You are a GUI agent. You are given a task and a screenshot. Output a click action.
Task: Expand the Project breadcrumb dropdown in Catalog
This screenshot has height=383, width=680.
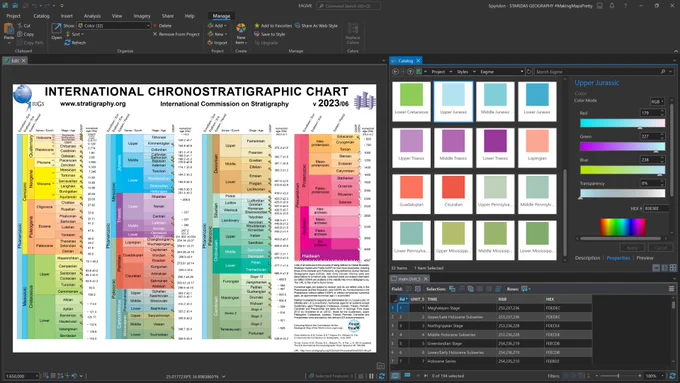point(451,72)
